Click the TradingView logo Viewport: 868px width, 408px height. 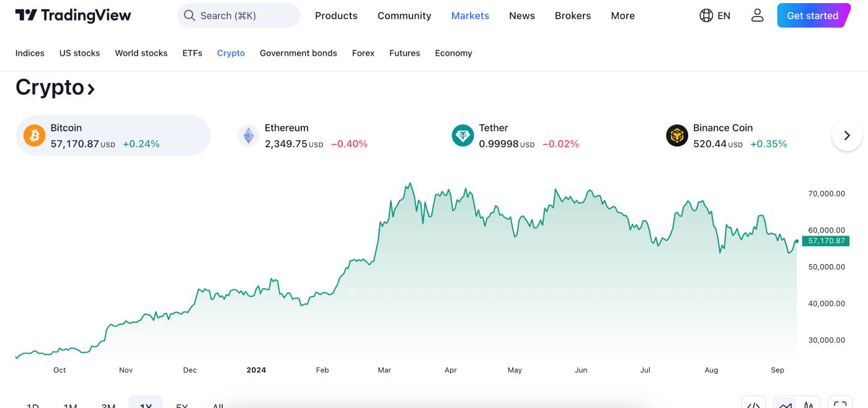tap(73, 16)
